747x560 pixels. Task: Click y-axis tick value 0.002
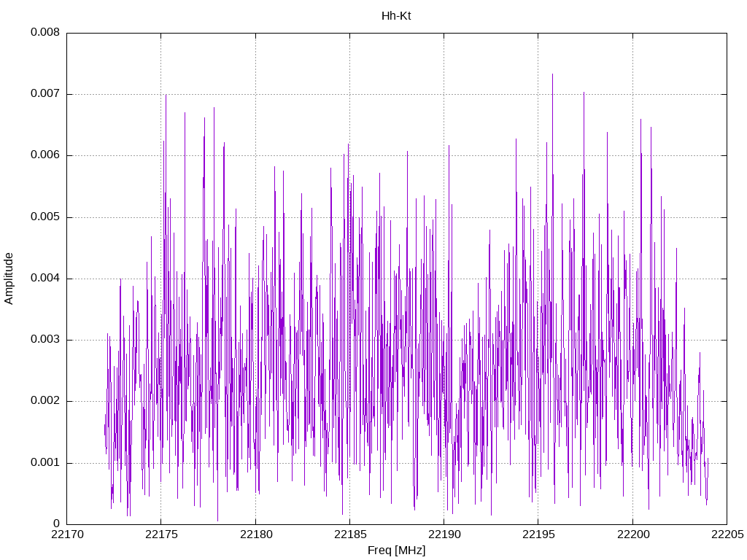click(x=45, y=401)
